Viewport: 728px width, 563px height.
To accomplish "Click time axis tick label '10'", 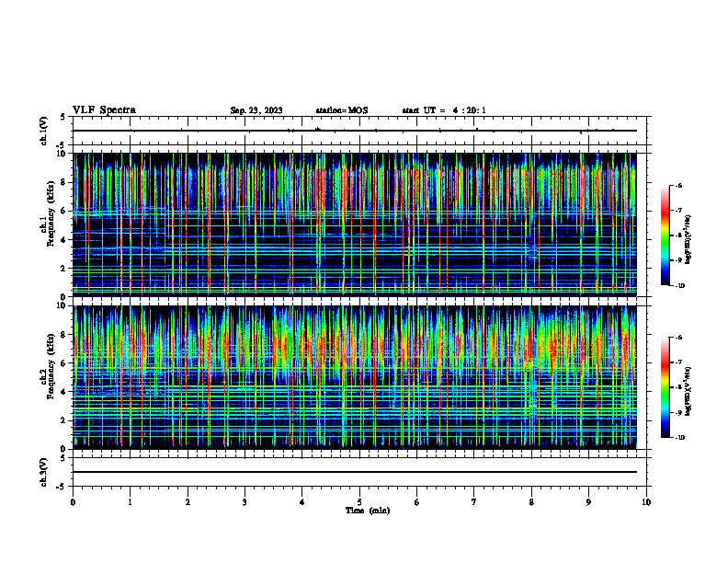I will coord(646,502).
